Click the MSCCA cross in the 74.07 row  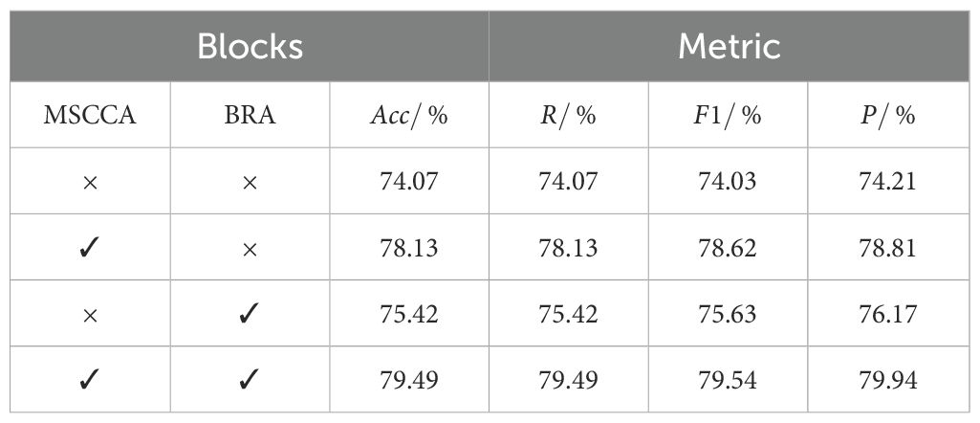(90, 183)
